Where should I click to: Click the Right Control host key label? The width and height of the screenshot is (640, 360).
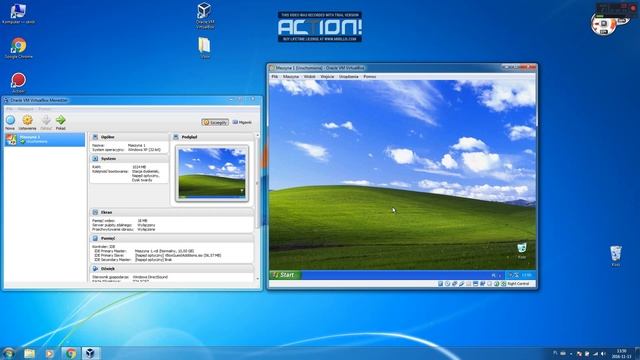pyautogui.click(x=518, y=284)
